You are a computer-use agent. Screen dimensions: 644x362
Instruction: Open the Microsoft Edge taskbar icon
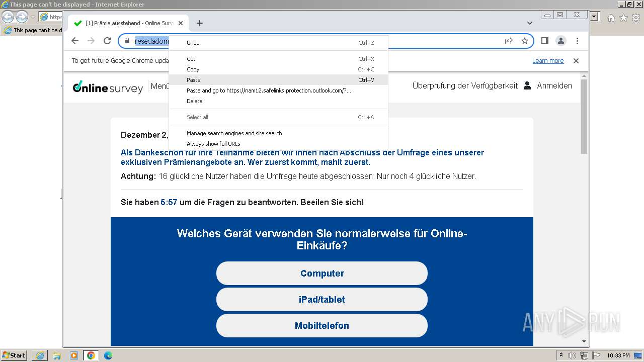[108, 355]
